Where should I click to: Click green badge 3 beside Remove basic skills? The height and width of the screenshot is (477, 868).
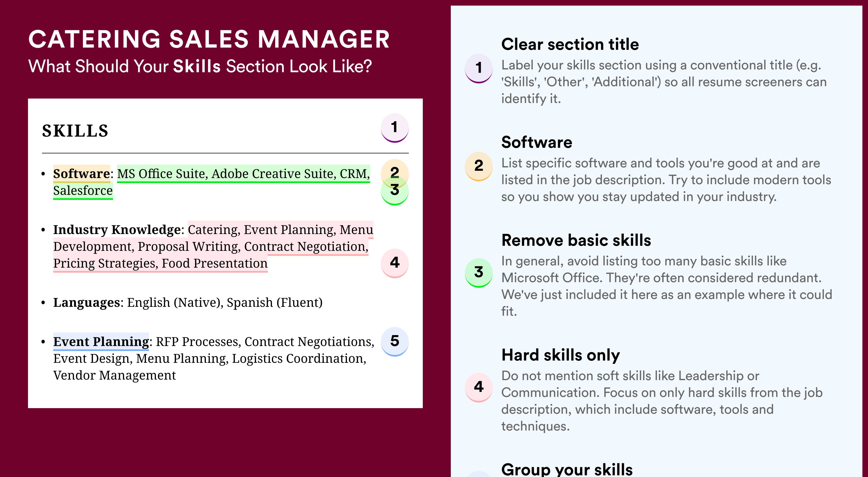(x=479, y=273)
